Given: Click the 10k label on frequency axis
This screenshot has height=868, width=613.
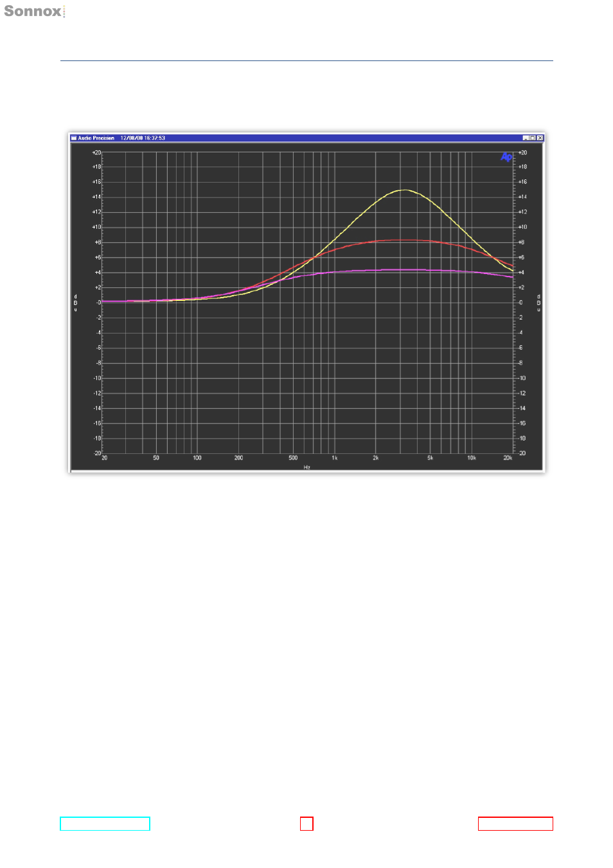Looking at the screenshot, I should [x=472, y=458].
